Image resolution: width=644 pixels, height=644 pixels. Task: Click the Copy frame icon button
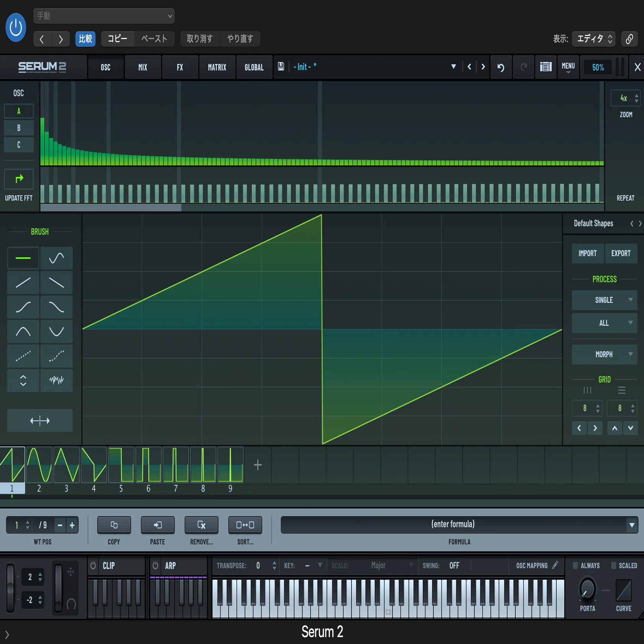click(x=114, y=525)
